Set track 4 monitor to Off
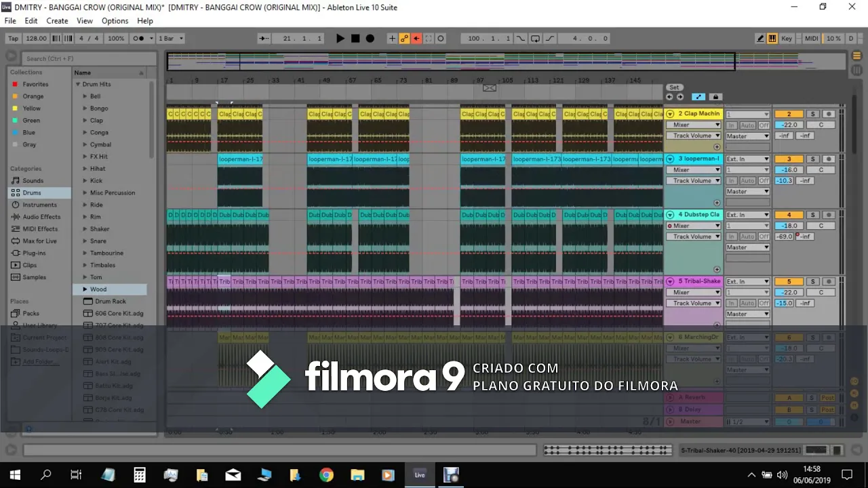 [x=764, y=237]
